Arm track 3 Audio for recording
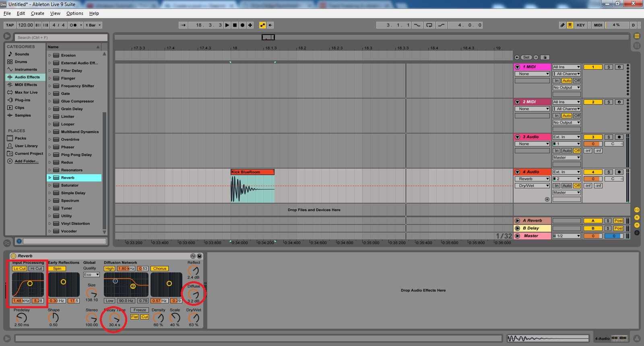 pos(619,137)
